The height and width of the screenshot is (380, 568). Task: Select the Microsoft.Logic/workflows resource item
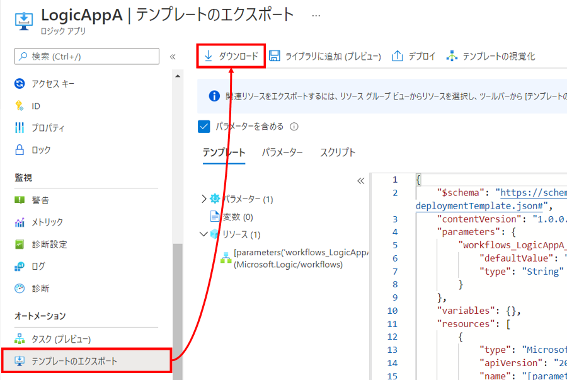point(301,258)
